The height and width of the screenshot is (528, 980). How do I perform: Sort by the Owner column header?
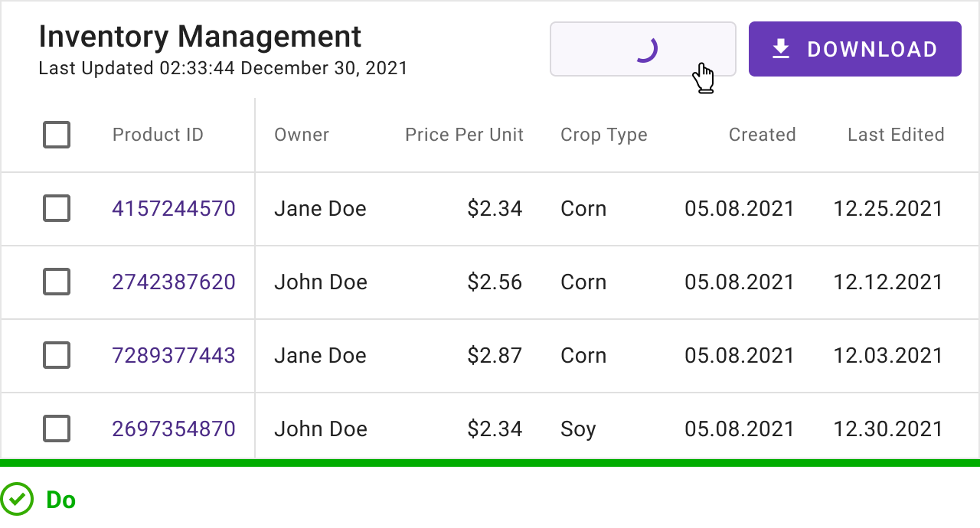click(x=302, y=135)
